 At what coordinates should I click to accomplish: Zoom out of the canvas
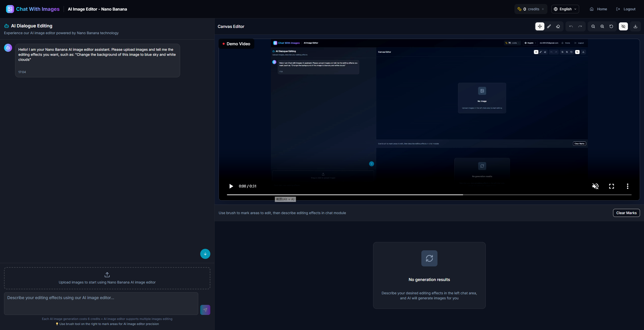coord(593,26)
